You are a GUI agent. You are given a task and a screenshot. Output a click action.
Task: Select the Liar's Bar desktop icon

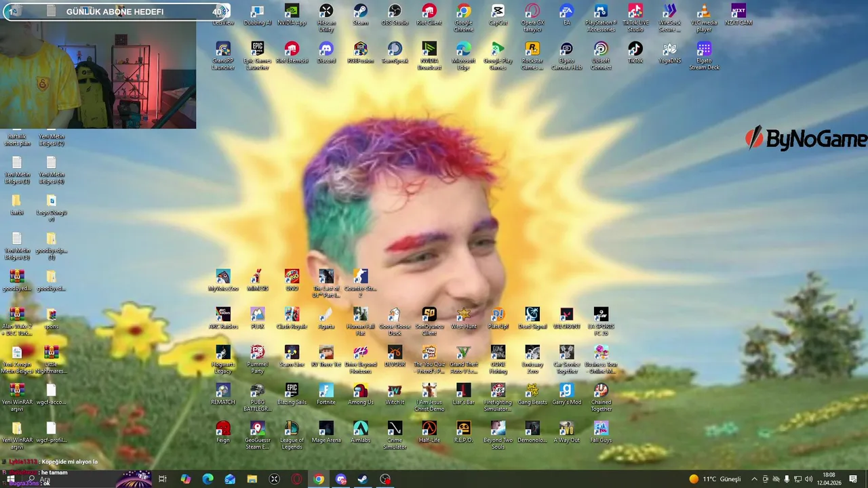click(464, 394)
